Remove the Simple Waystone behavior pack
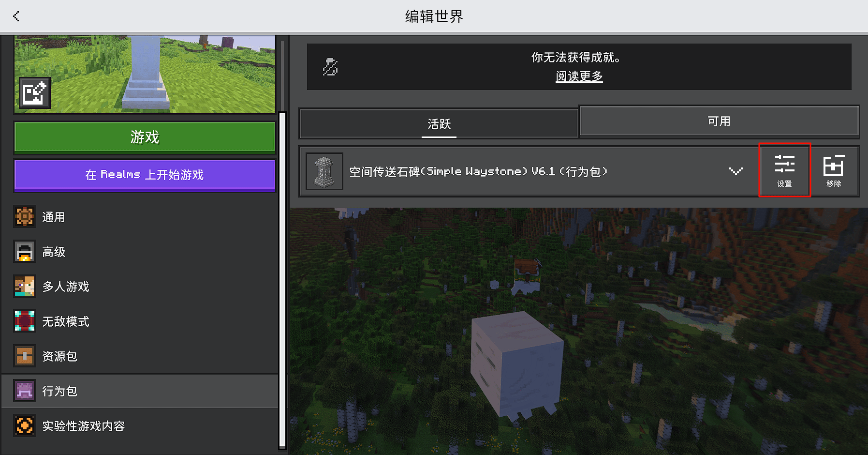The image size is (868, 455). coord(834,170)
